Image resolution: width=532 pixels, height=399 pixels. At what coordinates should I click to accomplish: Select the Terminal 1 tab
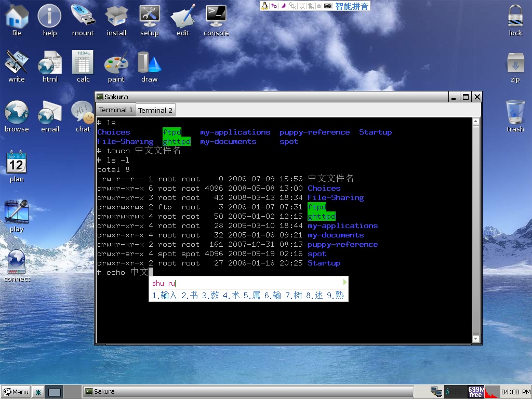pos(115,110)
